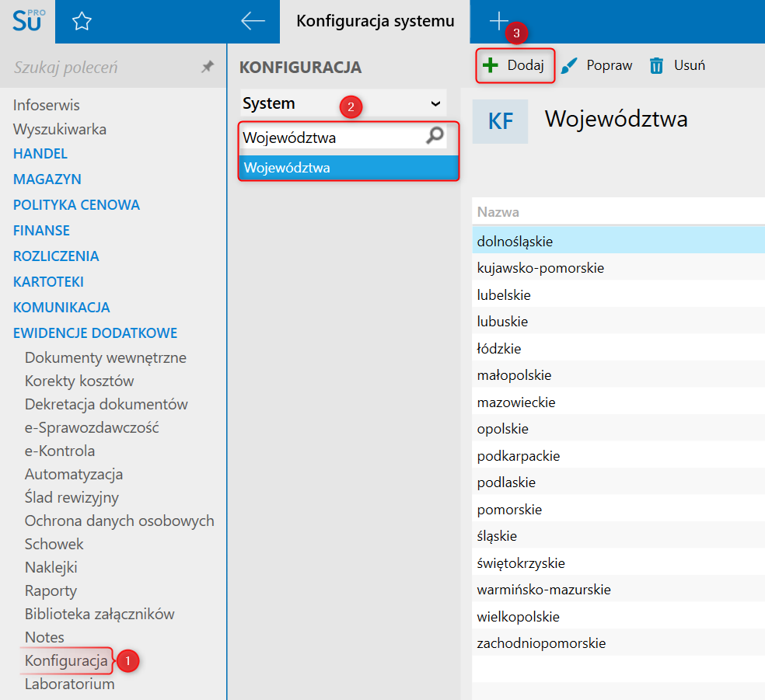
Task: Open Dokumenty wewnętrzne
Action: point(106,358)
